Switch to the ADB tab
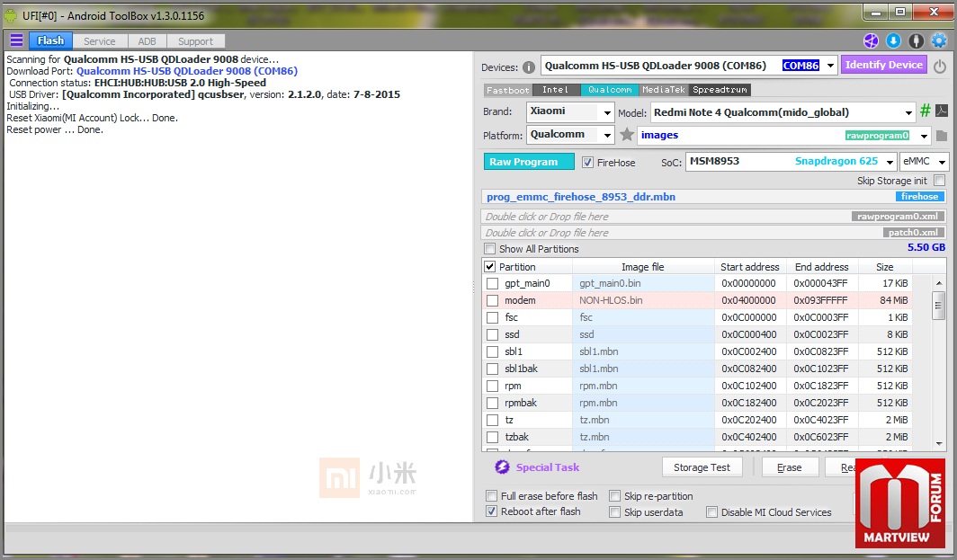The image size is (957, 560). 148,41
